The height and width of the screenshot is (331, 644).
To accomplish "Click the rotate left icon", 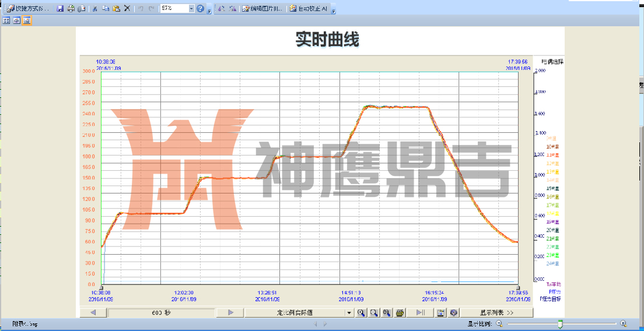I will (x=222, y=8).
